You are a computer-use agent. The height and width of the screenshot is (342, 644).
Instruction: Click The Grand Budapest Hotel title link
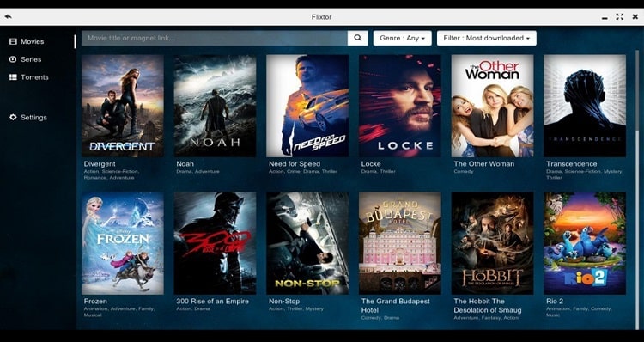(396, 305)
